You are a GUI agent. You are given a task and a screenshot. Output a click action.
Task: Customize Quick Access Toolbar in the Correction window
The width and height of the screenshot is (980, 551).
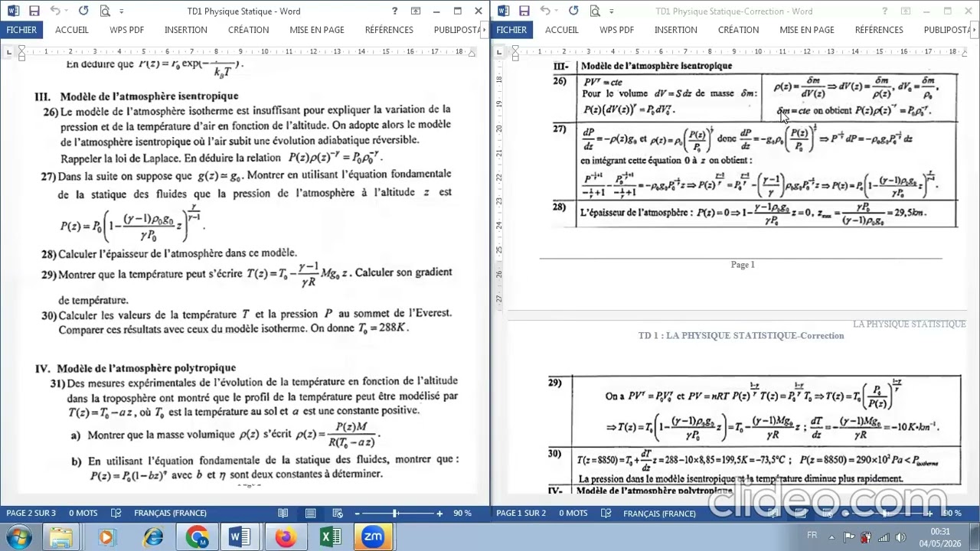pos(612,11)
